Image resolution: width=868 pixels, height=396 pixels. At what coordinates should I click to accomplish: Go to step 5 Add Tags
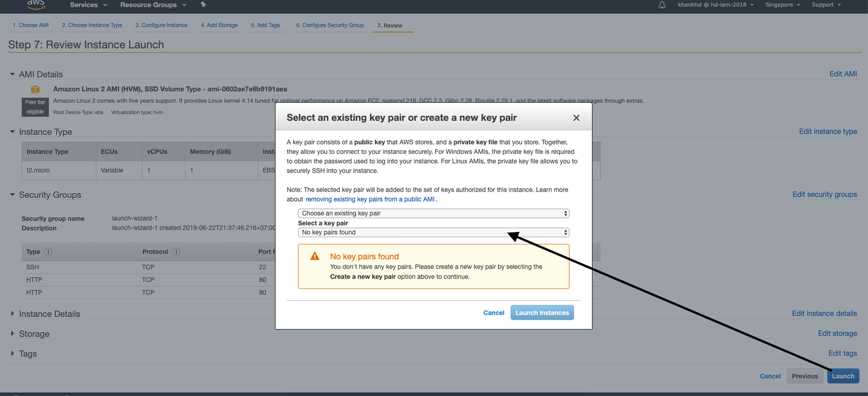265,25
